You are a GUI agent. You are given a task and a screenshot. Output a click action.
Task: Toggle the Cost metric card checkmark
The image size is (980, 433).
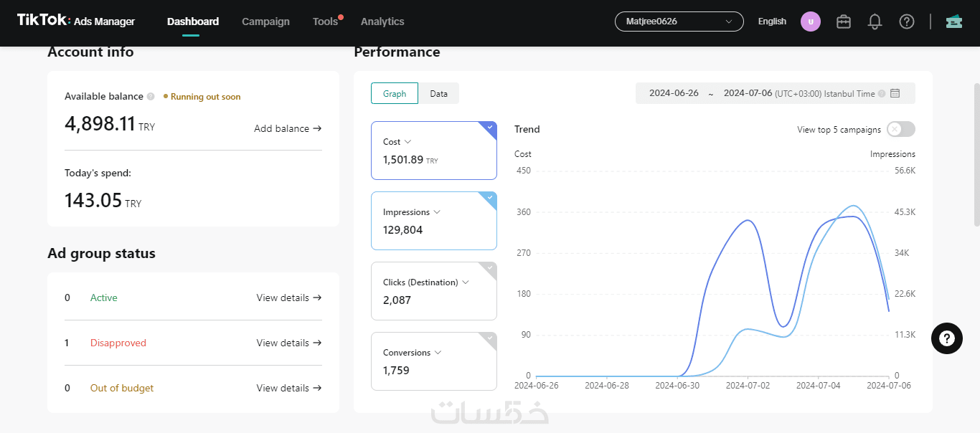pyautogui.click(x=490, y=128)
